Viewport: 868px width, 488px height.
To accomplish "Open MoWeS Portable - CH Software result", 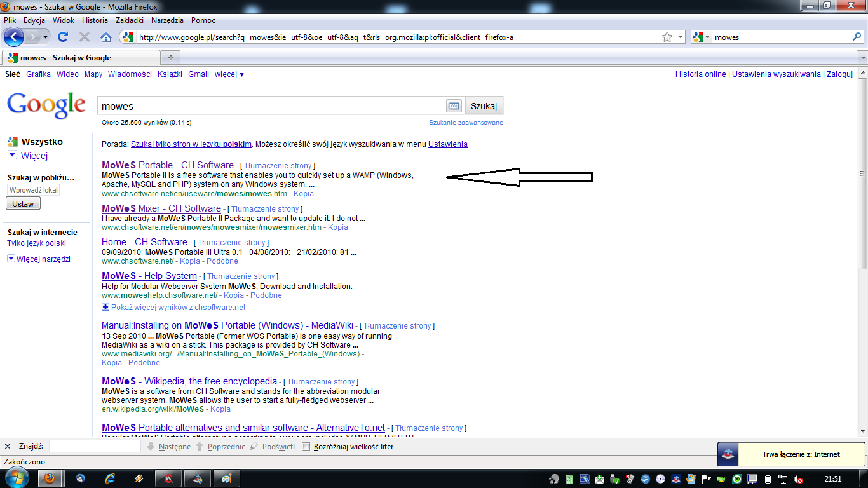I will (168, 165).
